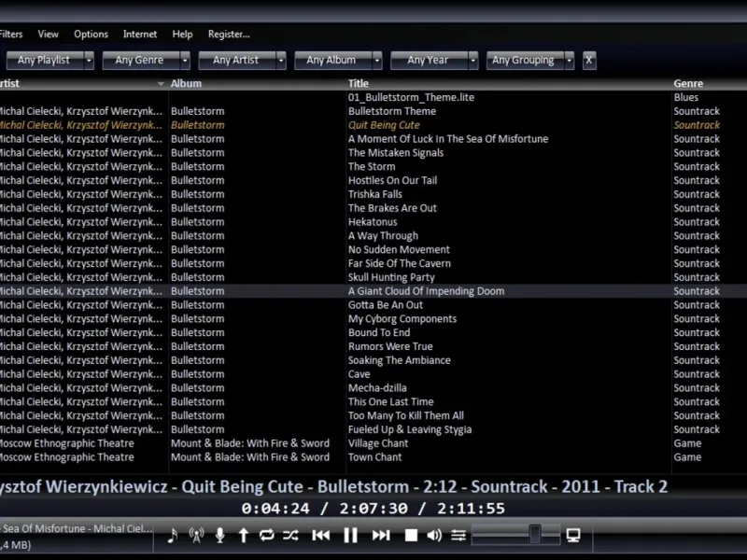Image resolution: width=747 pixels, height=560 pixels.
Task: Open the Any Artist dropdown arrow
Action: [x=281, y=61]
